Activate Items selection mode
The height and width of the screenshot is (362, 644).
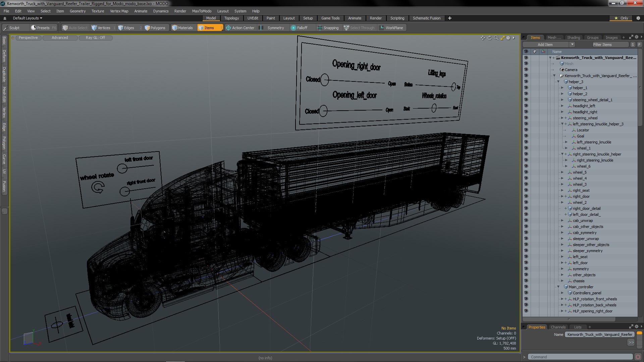click(210, 28)
